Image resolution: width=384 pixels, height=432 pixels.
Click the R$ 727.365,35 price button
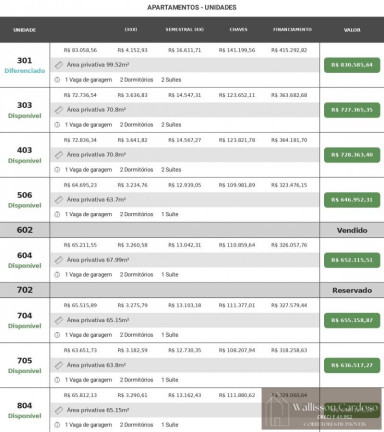click(x=352, y=110)
